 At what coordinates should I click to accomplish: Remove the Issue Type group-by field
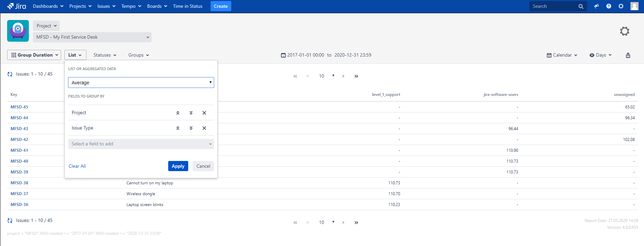click(x=204, y=128)
